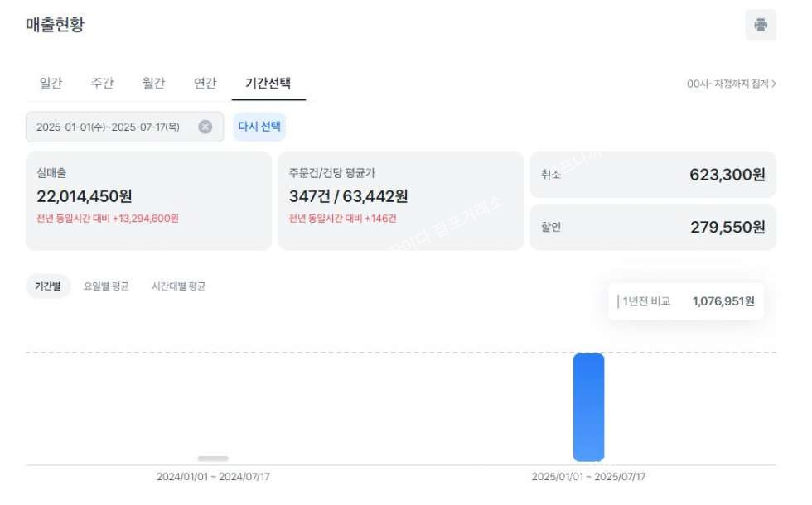Click the printer icon button
This screenshot has height=505, width=812.
click(761, 25)
